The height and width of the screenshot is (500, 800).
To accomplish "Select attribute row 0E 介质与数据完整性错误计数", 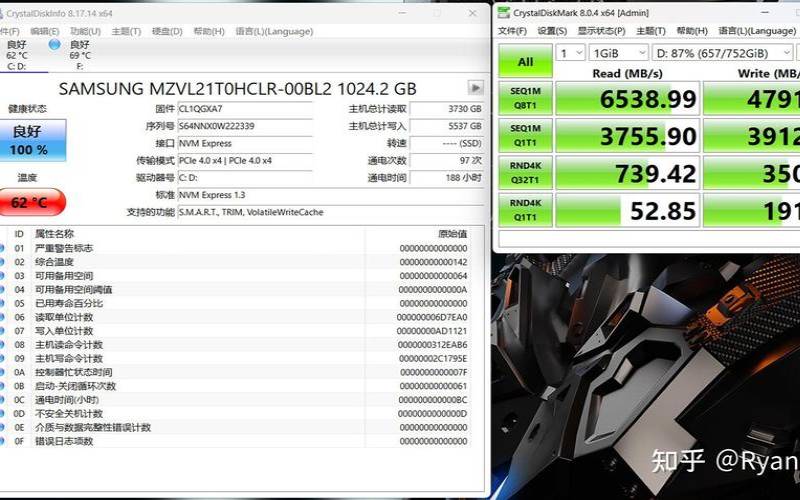I will pyautogui.click(x=235, y=427).
